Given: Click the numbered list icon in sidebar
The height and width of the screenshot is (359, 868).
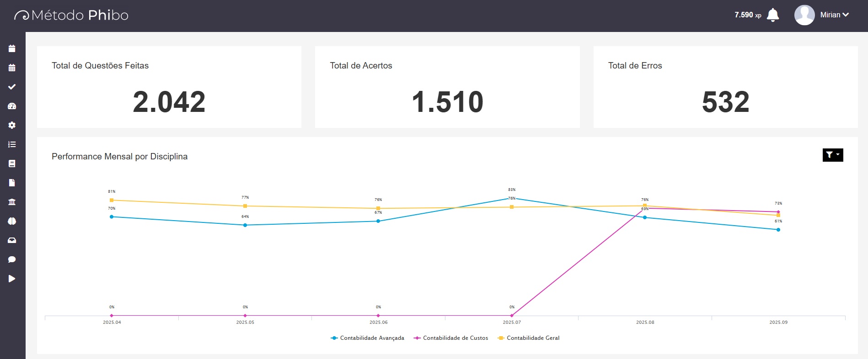Looking at the screenshot, I should tap(12, 144).
